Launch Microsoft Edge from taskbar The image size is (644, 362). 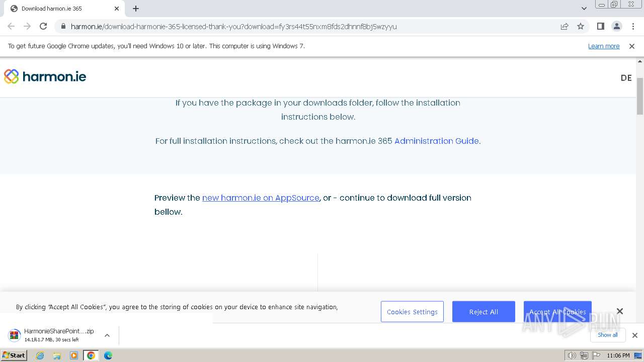108,355
